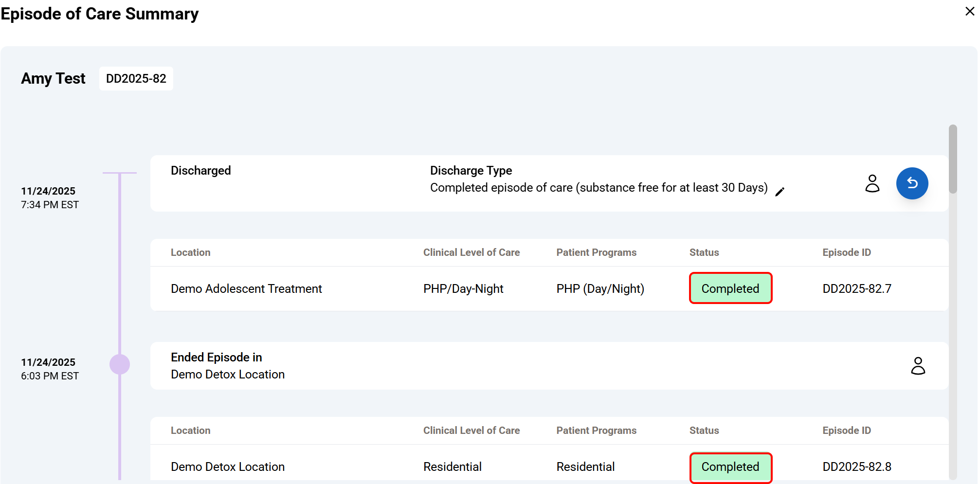
Task: Edit the Discharge Type with the pencil icon
Action: pos(780,192)
